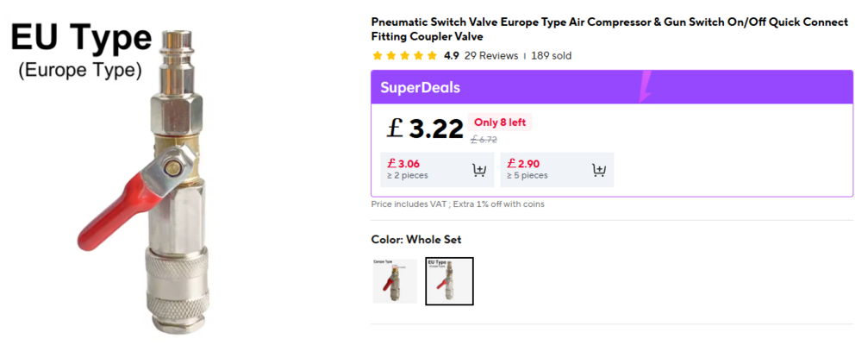The image size is (868, 345).
Task: Click the fifth yellow rating star
Action: [x=432, y=56]
